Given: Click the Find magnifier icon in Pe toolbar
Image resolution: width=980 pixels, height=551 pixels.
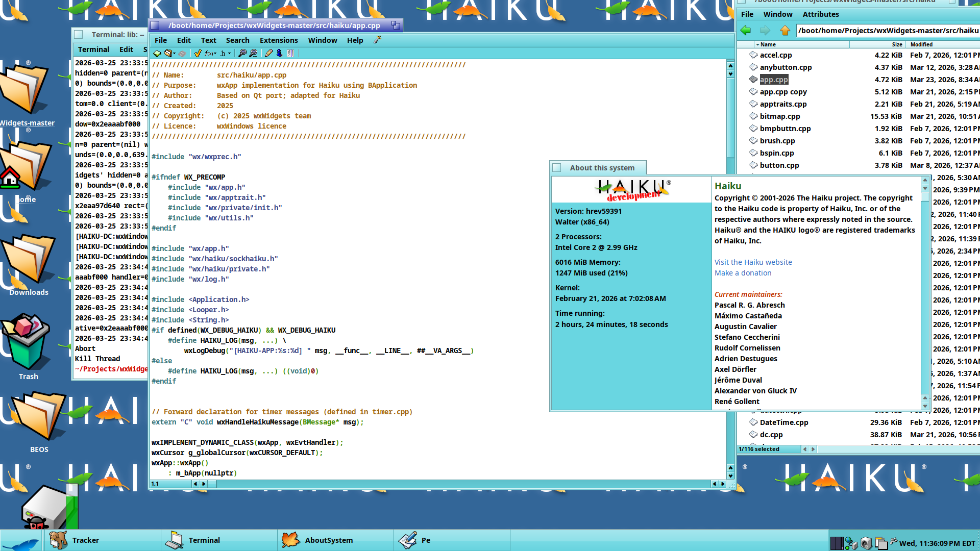Looking at the screenshot, I should coord(242,53).
